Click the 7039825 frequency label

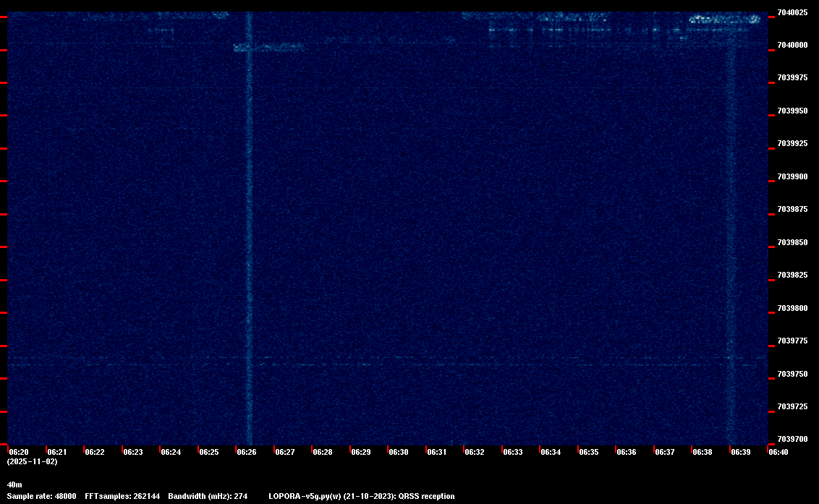(x=792, y=276)
